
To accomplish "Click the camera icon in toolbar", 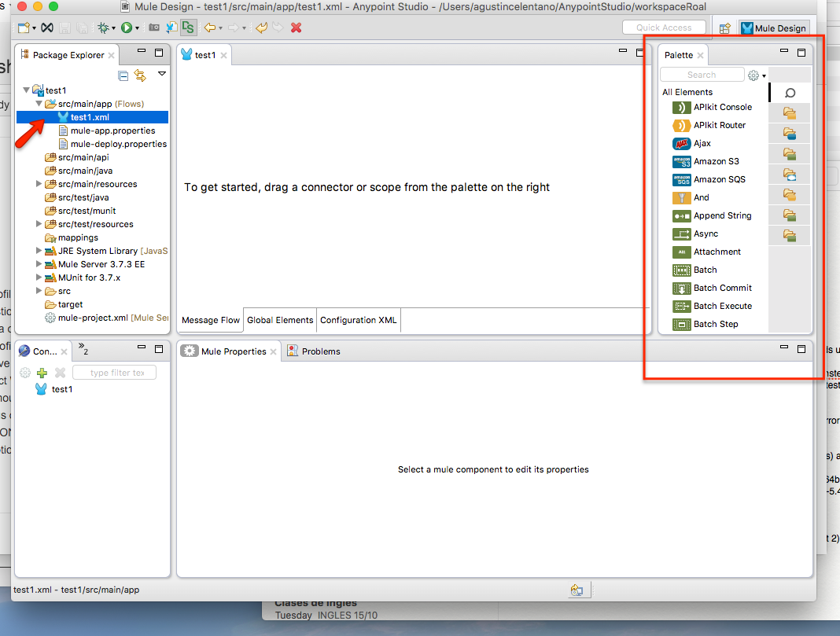I will pyautogui.click(x=154, y=28).
